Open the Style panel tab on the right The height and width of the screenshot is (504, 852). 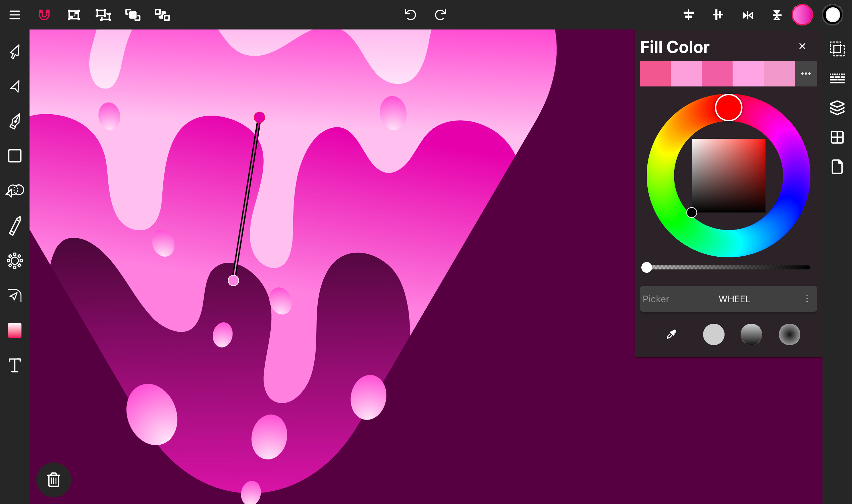tap(837, 78)
